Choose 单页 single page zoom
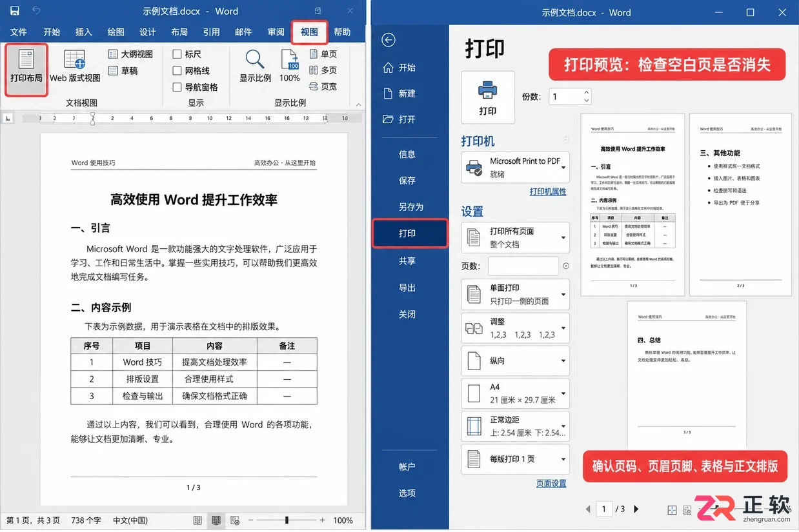 [323, 54]
